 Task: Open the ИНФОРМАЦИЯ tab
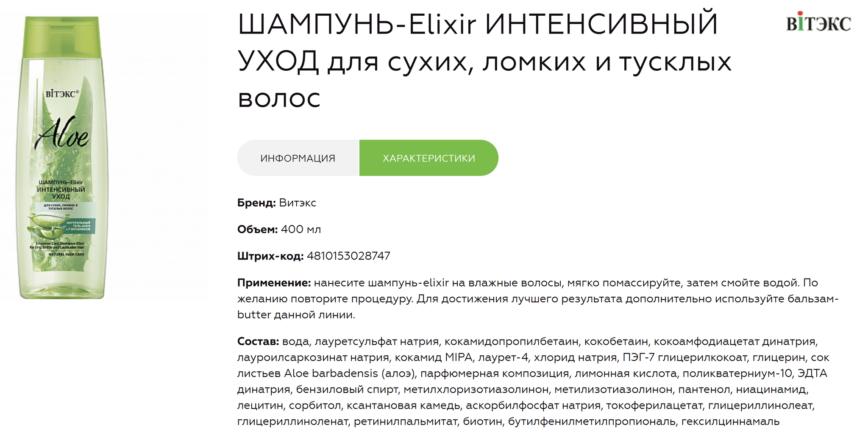tap(298, 158)
